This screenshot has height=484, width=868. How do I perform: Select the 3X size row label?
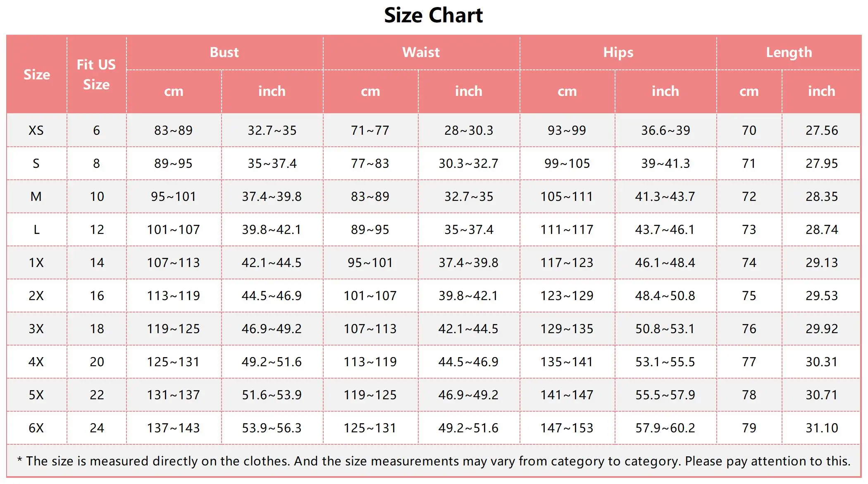point(36,329)
